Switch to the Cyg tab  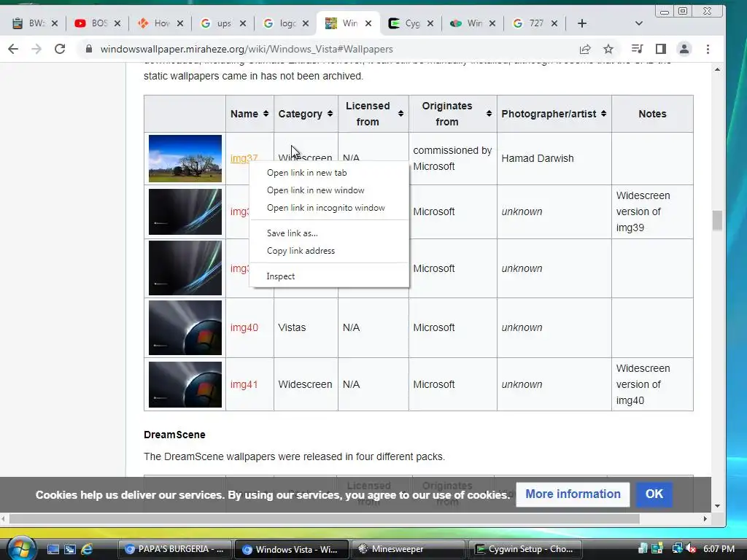point(404,23)
